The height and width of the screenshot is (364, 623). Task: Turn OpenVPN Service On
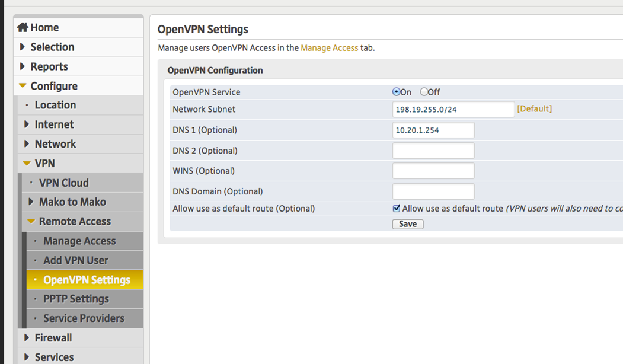click(396, 92)
